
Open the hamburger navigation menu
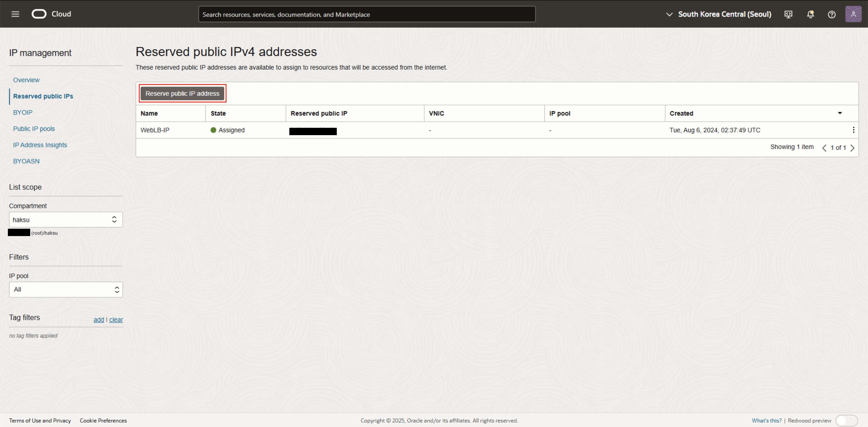(x=15, y=14)
